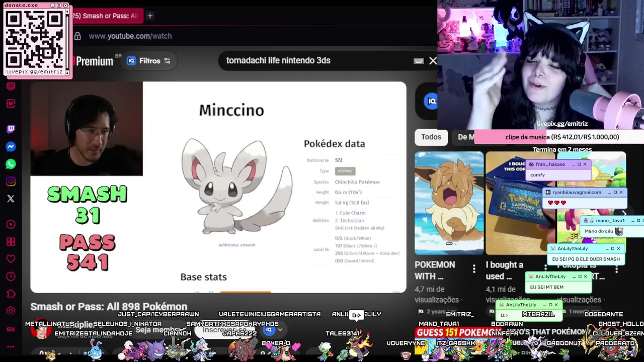Click the GX icon in sidebar
The width and height of the screenshot is (644, 362).
point(11,329)
